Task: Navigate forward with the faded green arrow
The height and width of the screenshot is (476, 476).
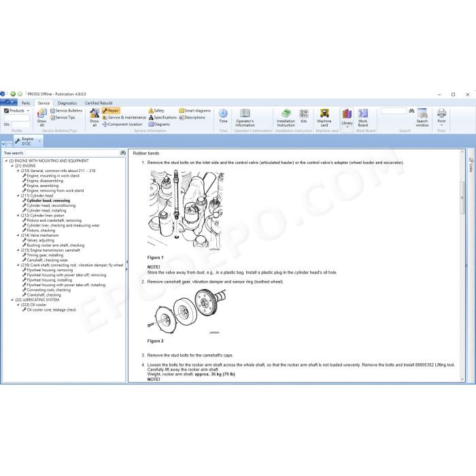Action: pyautogui.click(x=20, y=94)
